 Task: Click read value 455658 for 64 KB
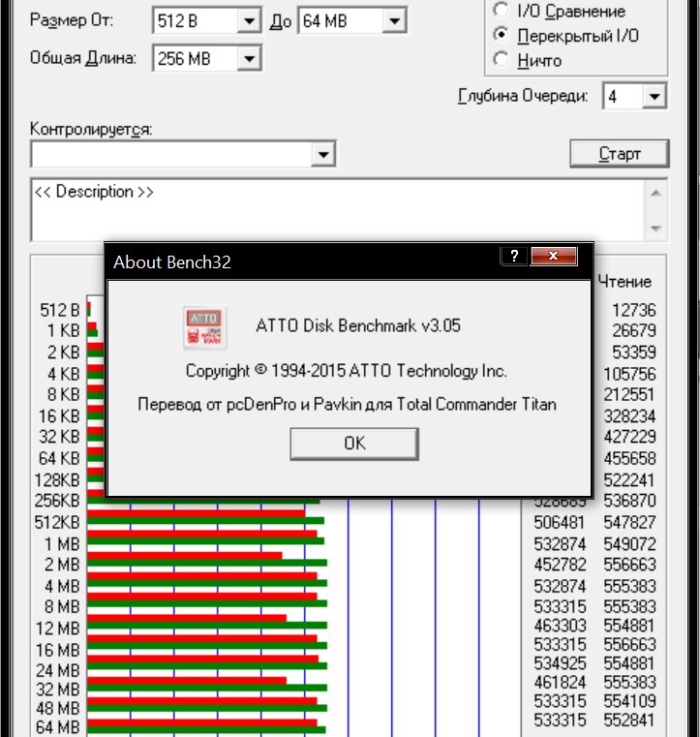[629, 458]
